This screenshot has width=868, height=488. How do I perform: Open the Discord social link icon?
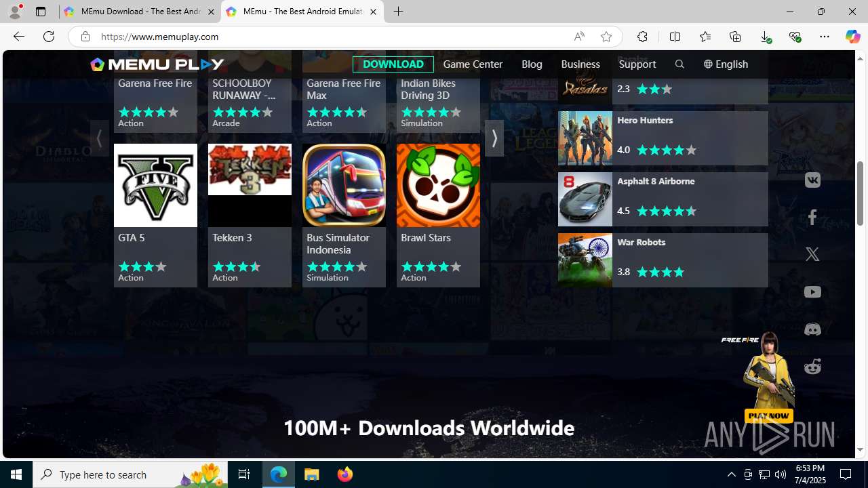coord(812,329)
